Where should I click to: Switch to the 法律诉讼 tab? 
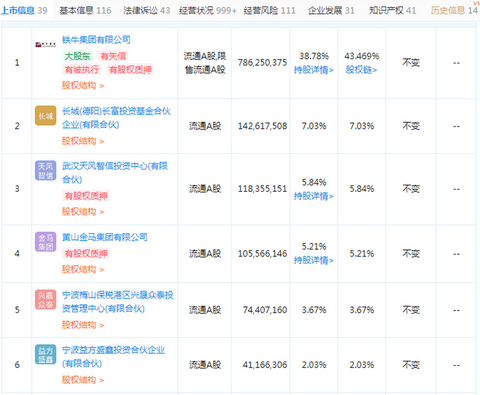pyautogui.click(x=146, y=10)
